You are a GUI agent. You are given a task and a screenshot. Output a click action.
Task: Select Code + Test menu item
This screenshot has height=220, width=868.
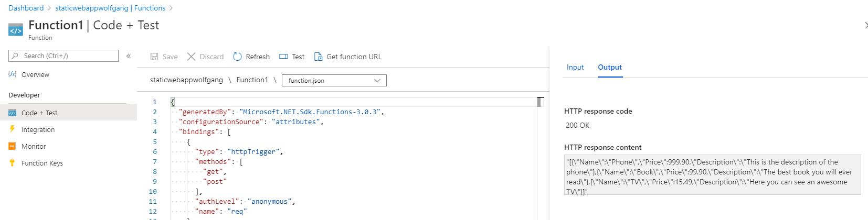[x=68, y=113]
